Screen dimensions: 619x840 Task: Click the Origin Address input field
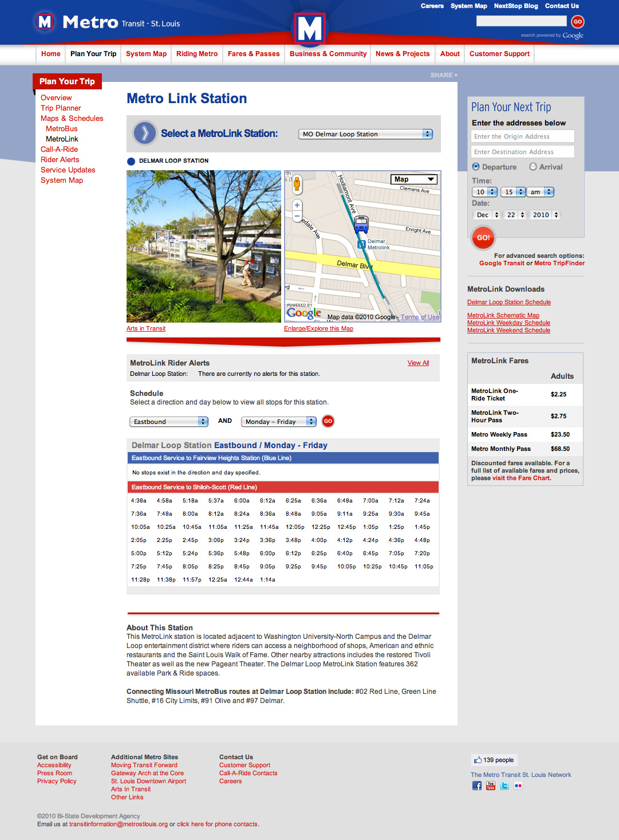tap(522, 136)
